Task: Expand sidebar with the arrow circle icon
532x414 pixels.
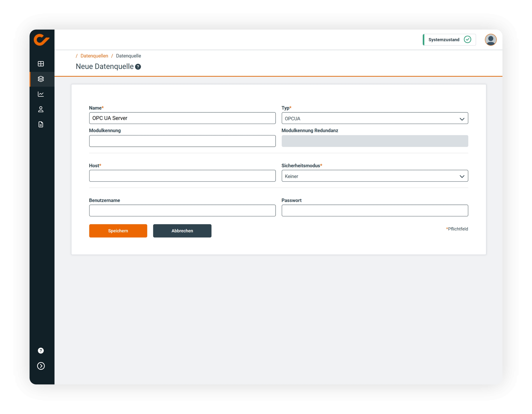Action: click(41, 366)
